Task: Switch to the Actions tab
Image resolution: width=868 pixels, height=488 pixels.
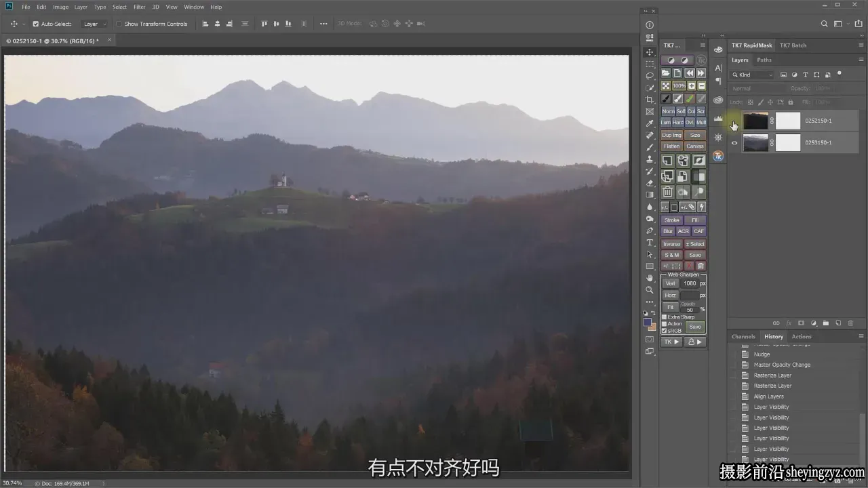Action: (x=802, y=336)
